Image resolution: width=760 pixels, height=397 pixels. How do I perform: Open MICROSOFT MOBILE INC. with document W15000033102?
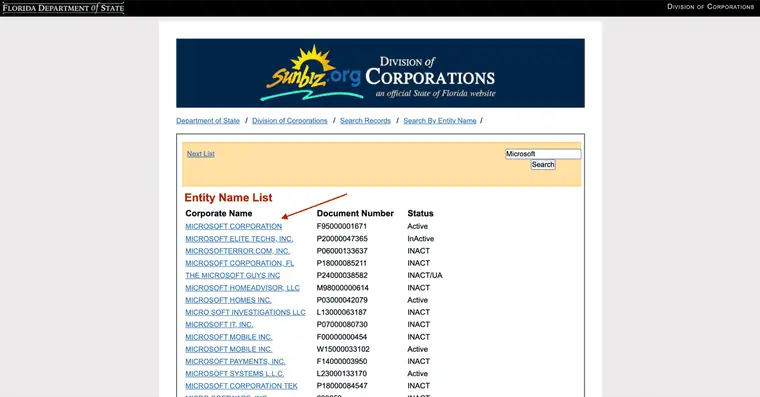(229, 349)
